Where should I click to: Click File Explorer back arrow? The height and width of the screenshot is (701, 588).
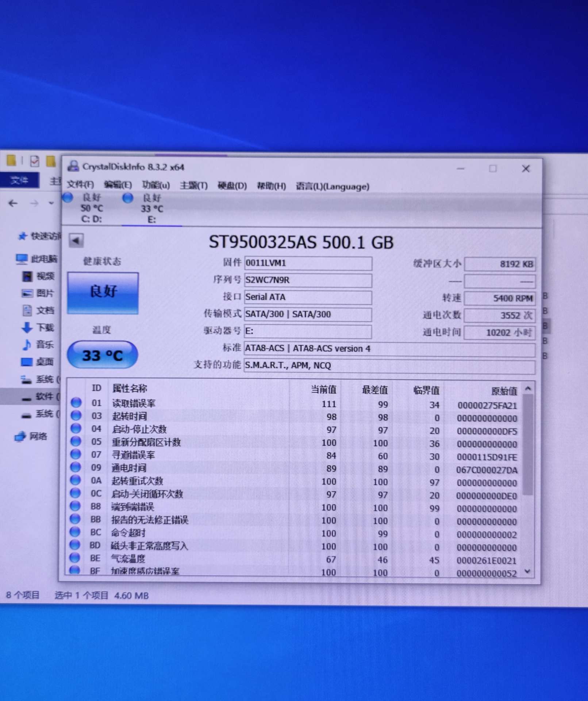tap(13, 203)
